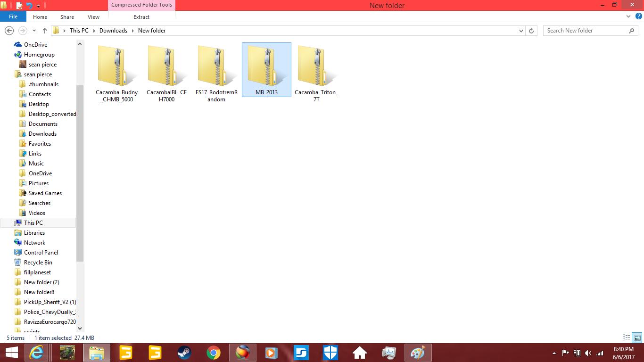This screenshot has width=644, height=362.
Task: Expand the ribbon with the chevron
Action: [628, 16]
